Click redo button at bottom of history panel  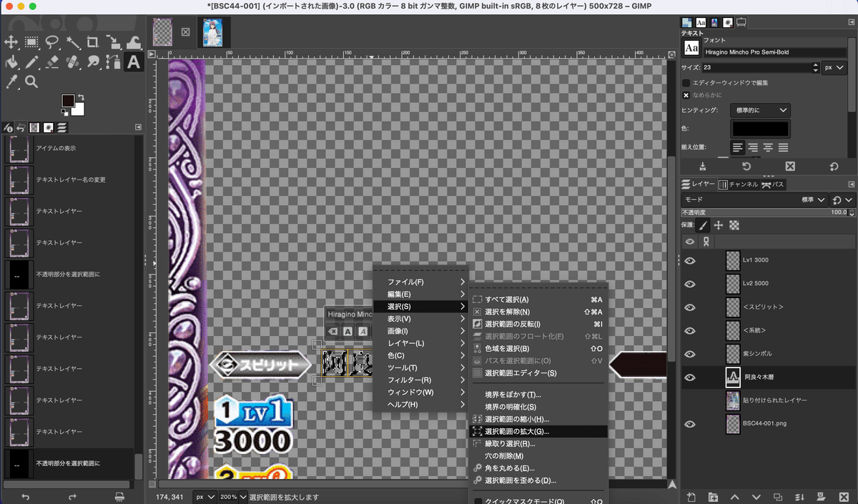[x=72, y=496]
